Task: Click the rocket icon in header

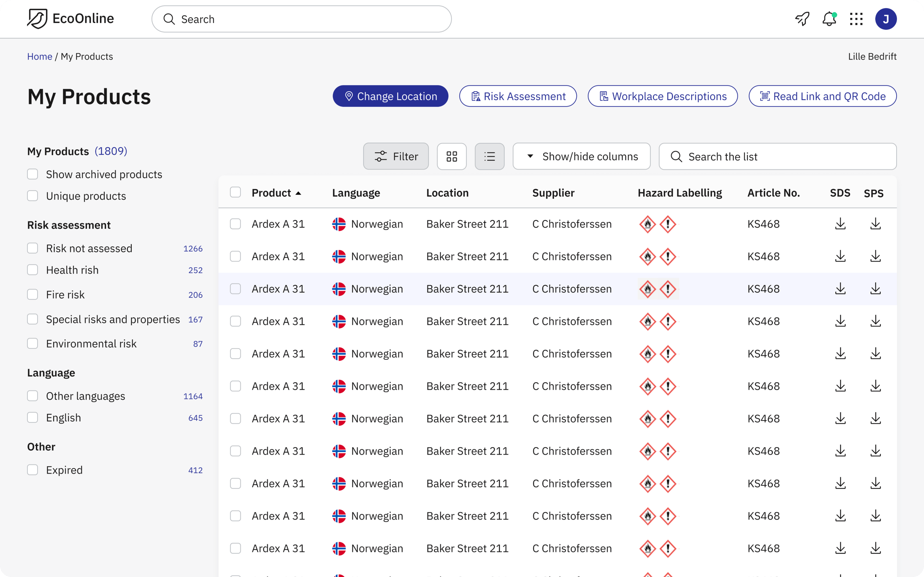Action: (x=802, y=19)
